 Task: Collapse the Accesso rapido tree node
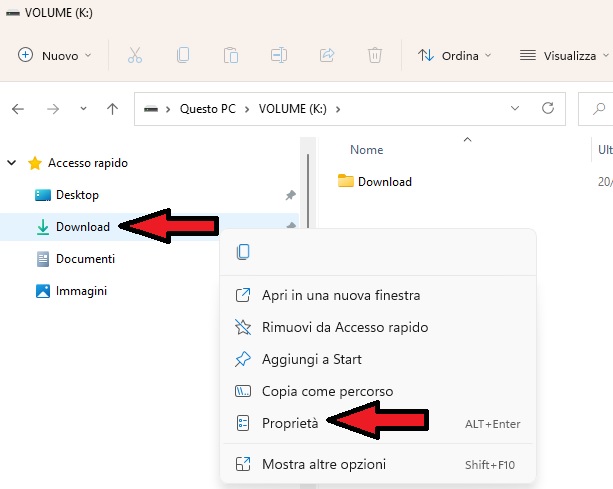point(12,162)
